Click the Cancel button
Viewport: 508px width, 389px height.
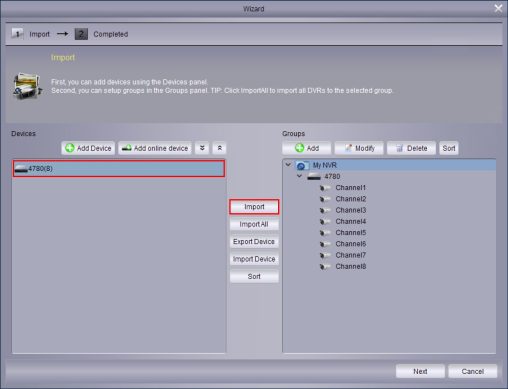click(473, 371)
